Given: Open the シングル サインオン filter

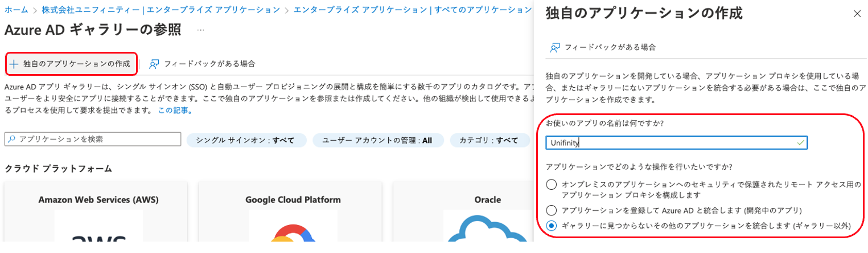Looking at the screenshot, I should tap(246, 140).
